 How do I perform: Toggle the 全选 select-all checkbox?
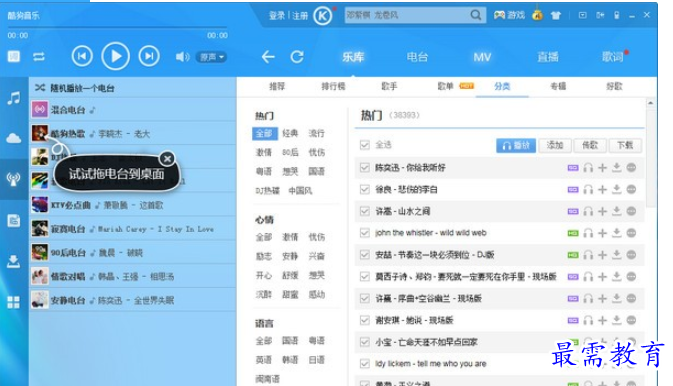pyautogui.click(x=365, y=145)
